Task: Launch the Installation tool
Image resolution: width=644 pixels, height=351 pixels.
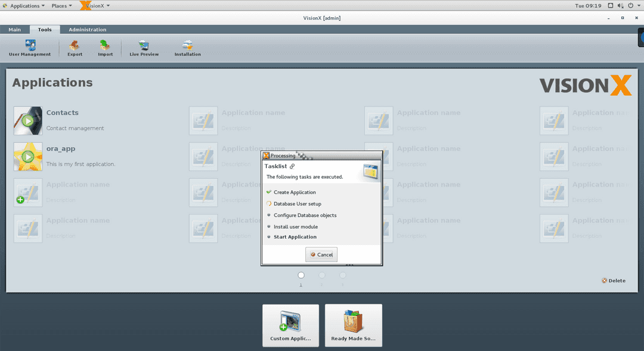Action: (187, 48)
